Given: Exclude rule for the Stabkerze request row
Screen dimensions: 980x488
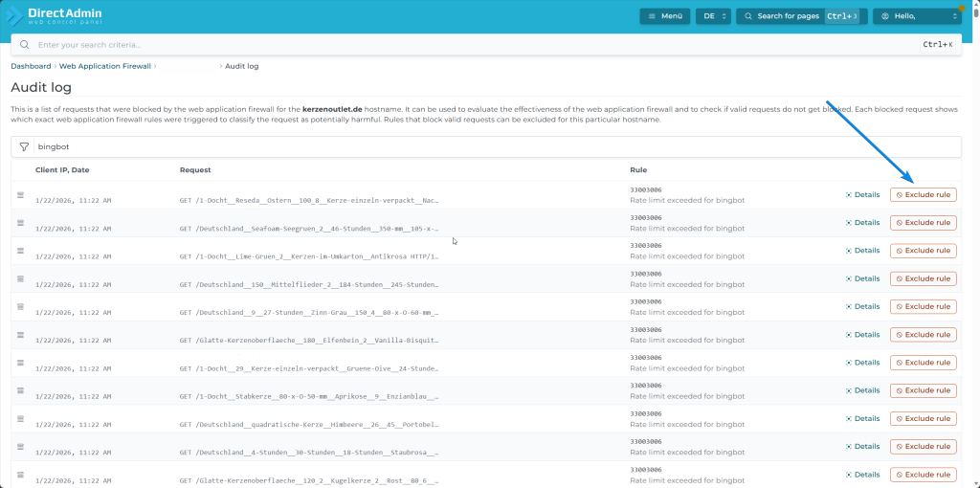Looking at the screenshot, I should tap(923, 390).
